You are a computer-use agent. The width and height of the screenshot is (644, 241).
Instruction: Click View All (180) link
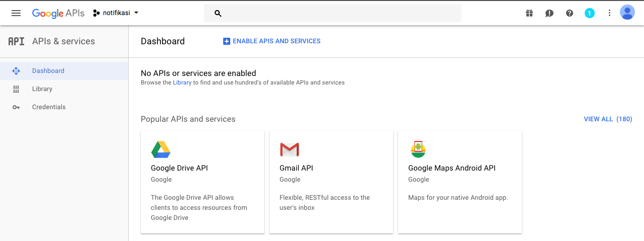pos(608,119)
